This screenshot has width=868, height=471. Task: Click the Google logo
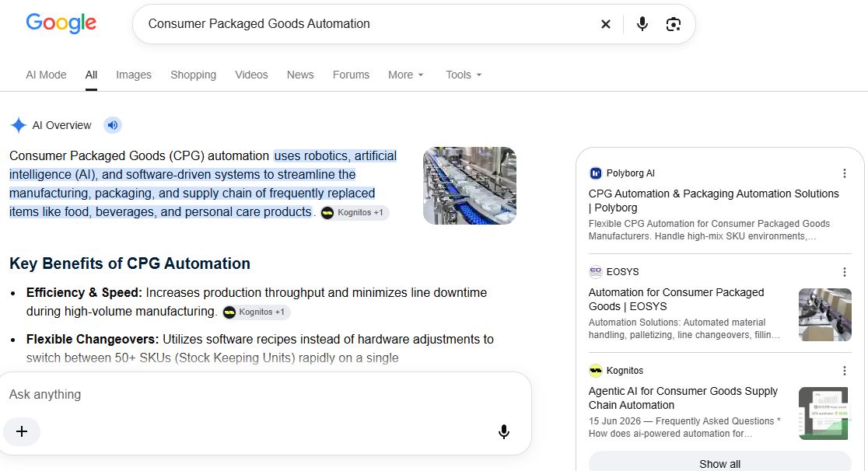61,23
